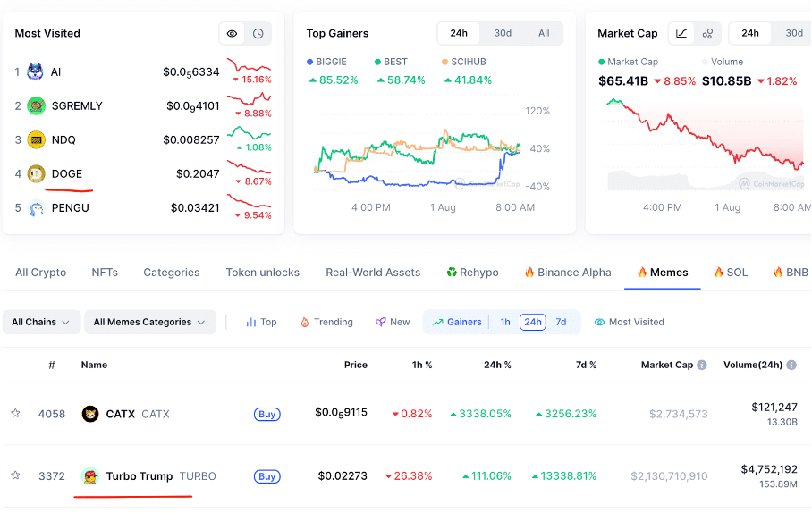The image size is (812, 513).
Task: Click the line chart icon in Market Cap
Action: coord(681,34)
